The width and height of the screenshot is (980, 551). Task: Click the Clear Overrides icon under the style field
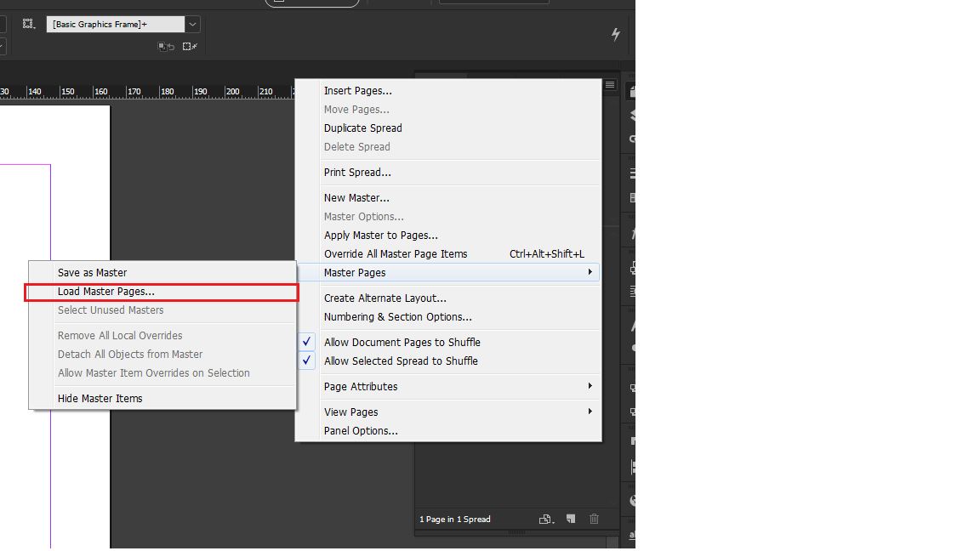166,46
